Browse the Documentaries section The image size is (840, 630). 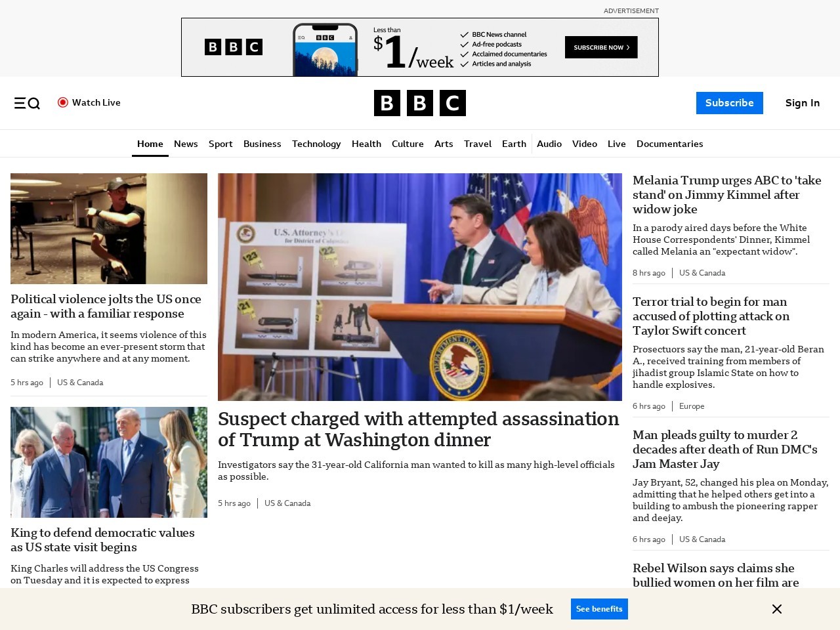tap(669, 144)
